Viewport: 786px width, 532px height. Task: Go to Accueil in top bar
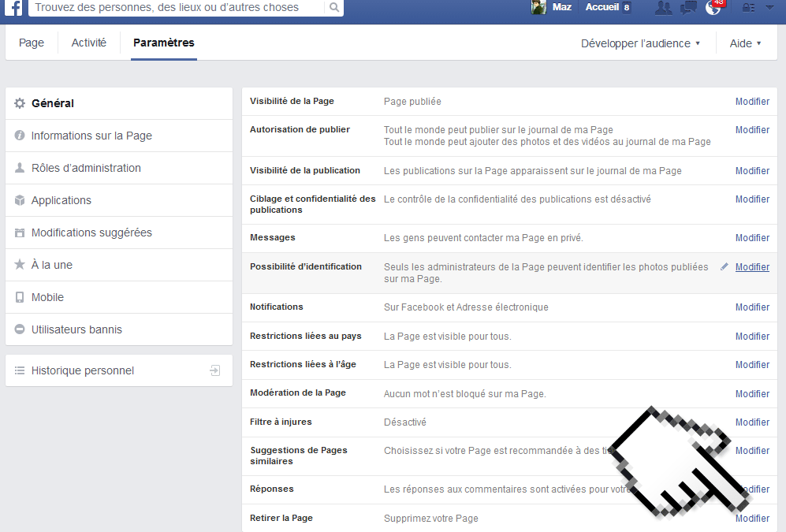click(x=602, y=7)
